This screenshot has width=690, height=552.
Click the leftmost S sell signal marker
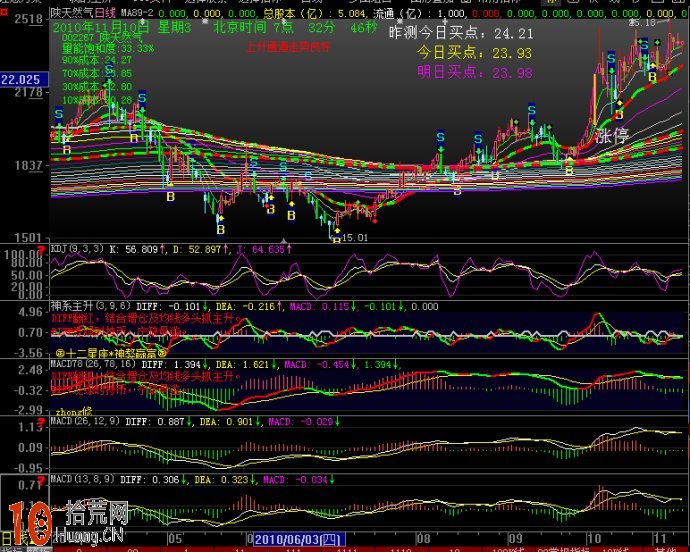(60, 114)
